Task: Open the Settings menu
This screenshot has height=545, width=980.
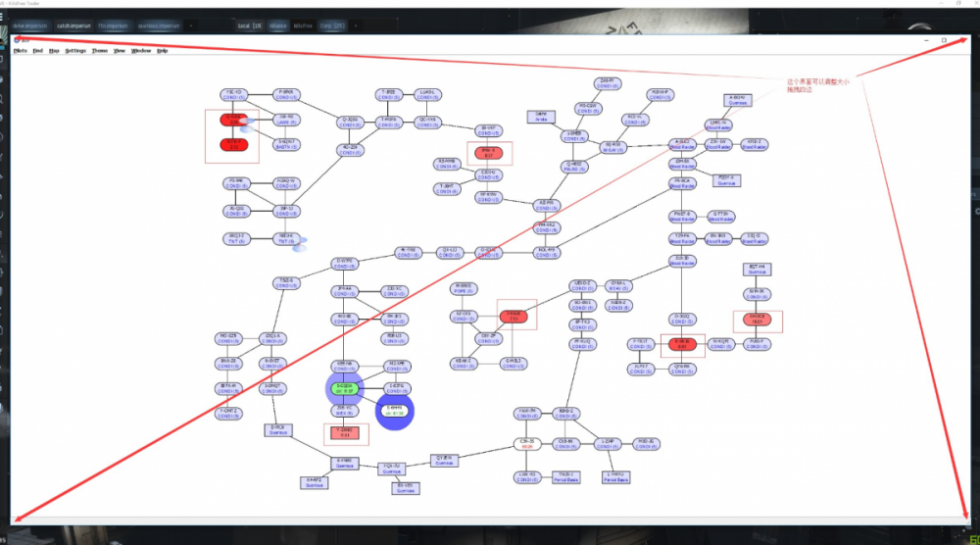Action: tap(75, 50)
